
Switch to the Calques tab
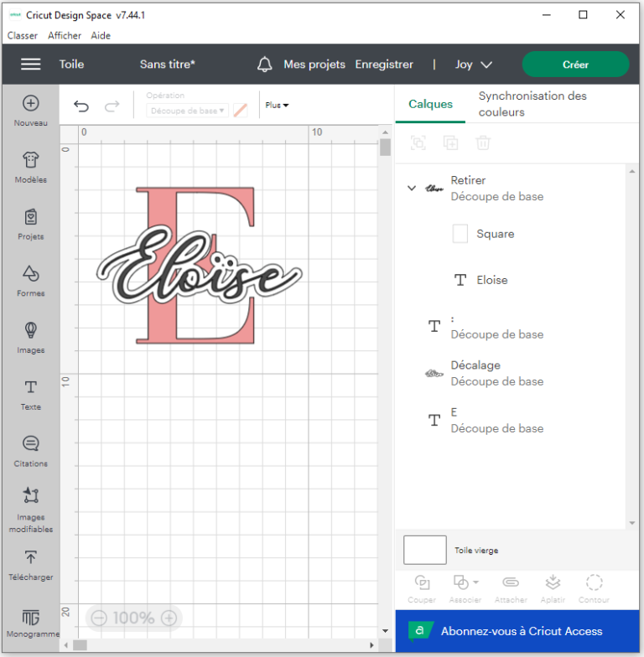coord(431,104)
